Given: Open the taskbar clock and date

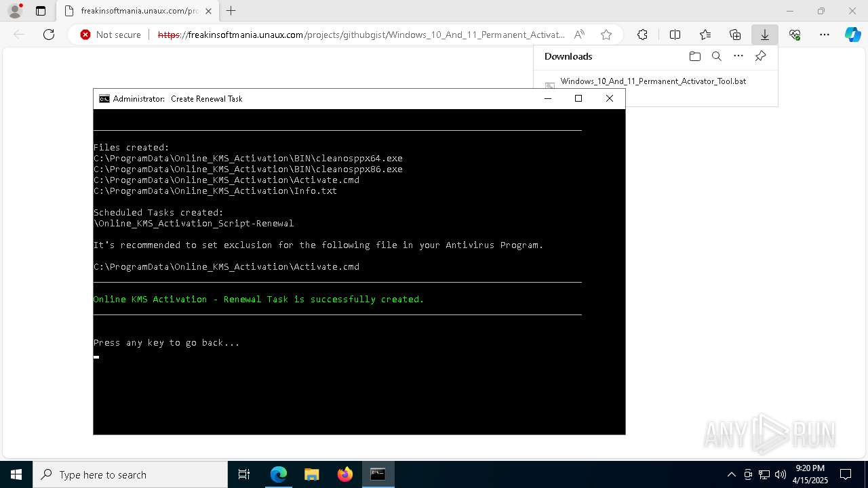Looking at the screenshot, I should [x=810, y=474].
